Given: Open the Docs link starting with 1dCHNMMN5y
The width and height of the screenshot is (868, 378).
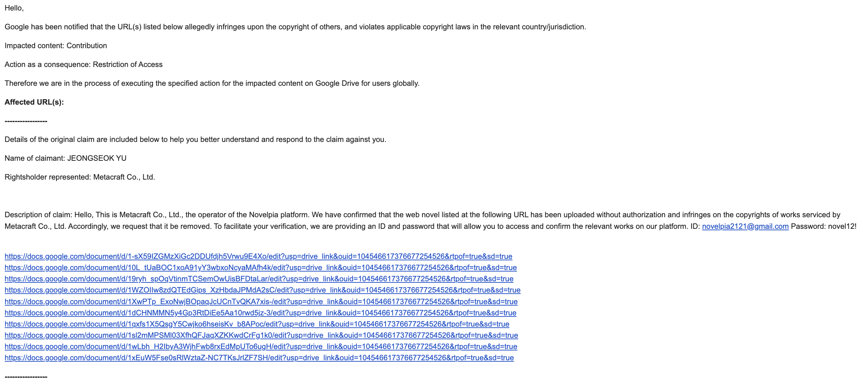Looking at the screenshot, I should click(x=260, y=313).
